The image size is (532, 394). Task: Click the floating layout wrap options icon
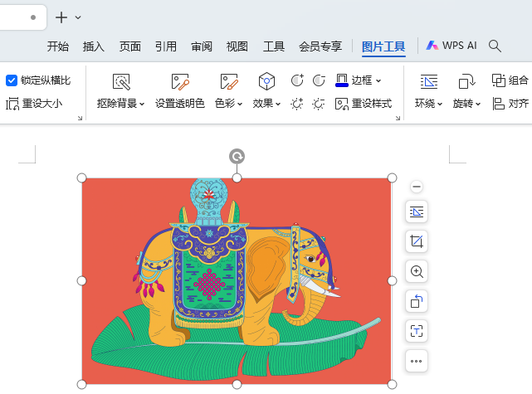click(417, 212)
